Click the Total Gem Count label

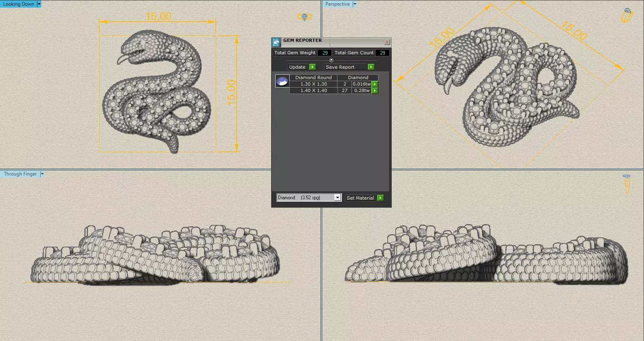[354, 53]
